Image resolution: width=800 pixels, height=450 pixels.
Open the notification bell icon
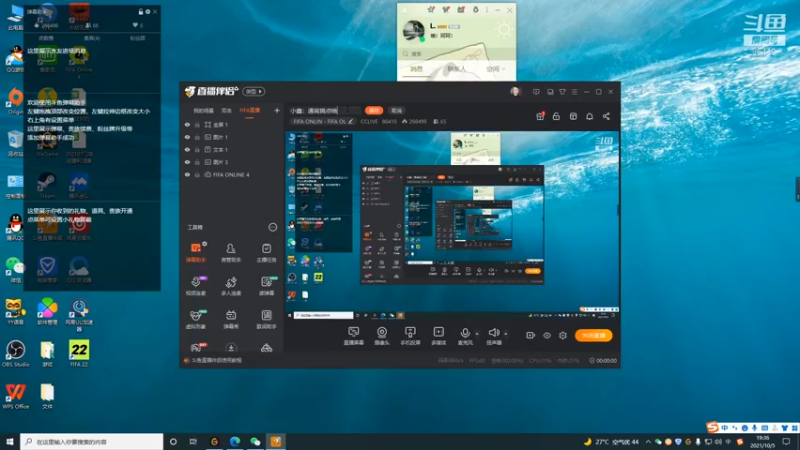[x=589, y=116]
